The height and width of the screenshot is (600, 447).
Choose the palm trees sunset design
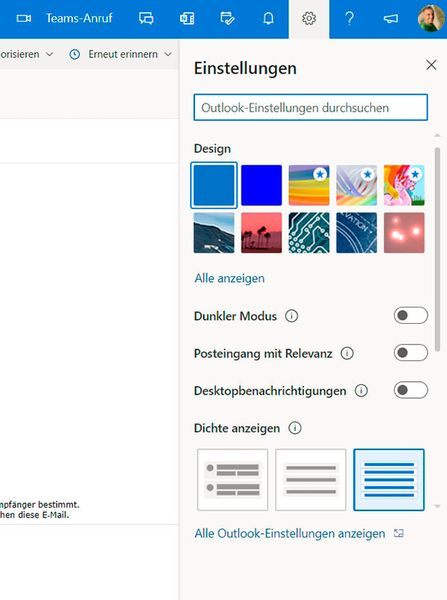point(261,233)
